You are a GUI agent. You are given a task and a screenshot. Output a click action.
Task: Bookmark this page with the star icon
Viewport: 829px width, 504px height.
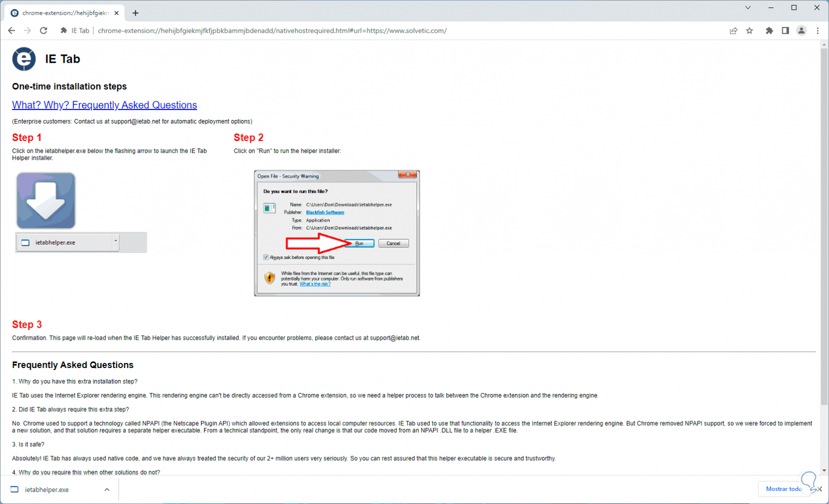(x=750, y=31)
